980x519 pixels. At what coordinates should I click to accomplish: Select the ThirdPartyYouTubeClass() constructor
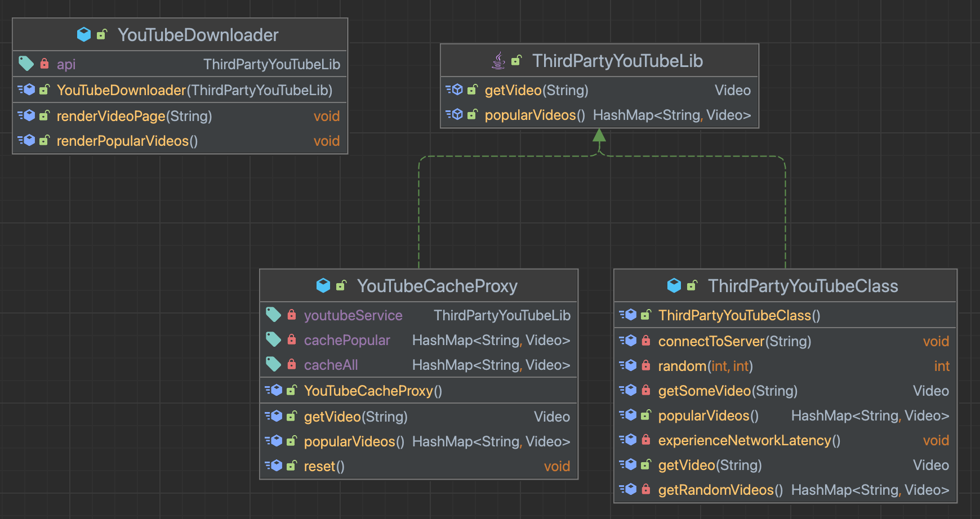[739, 315]
